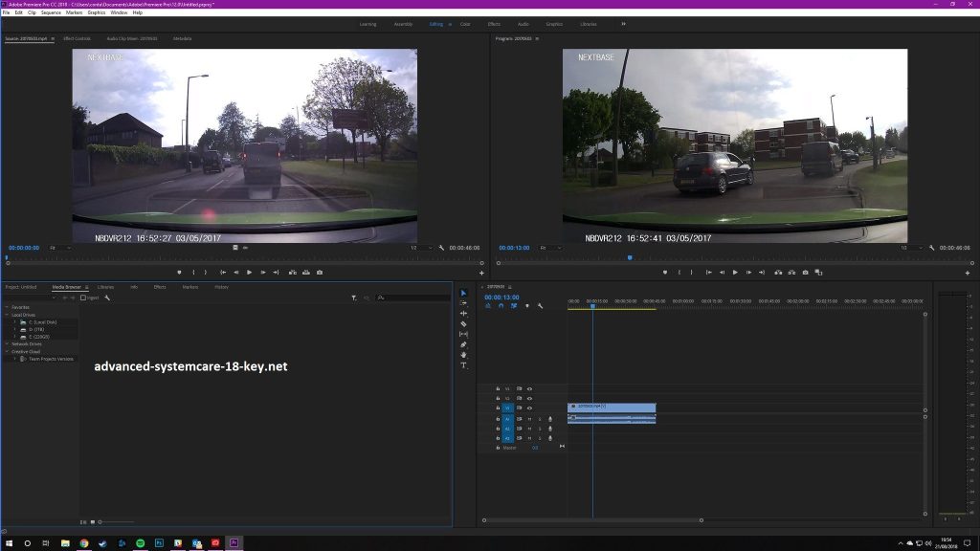980x551 pixels.
Task: Collapse the Local Drives section
Action: click(8, 315)
